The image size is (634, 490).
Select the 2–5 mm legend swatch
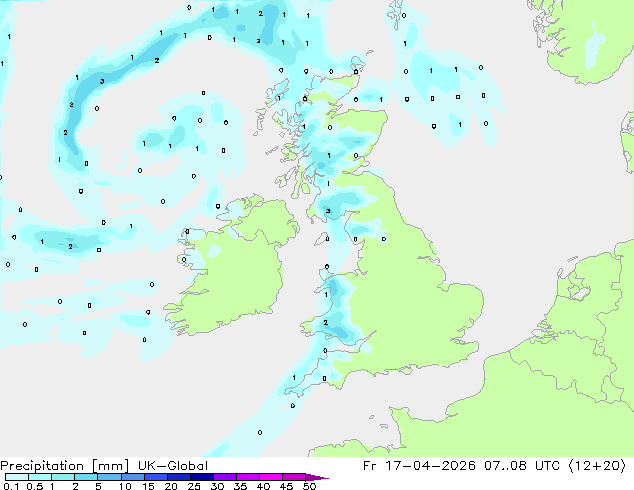tap(86, 477)
